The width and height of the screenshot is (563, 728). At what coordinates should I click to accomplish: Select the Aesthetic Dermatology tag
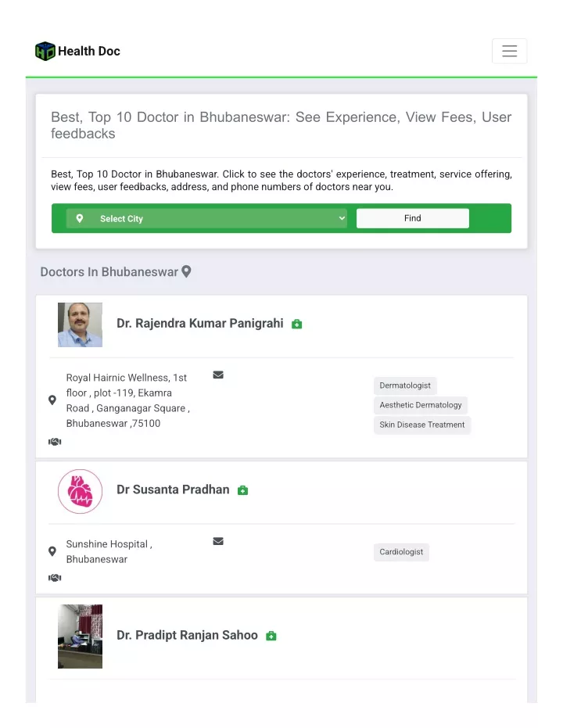(x=421, y=405)
